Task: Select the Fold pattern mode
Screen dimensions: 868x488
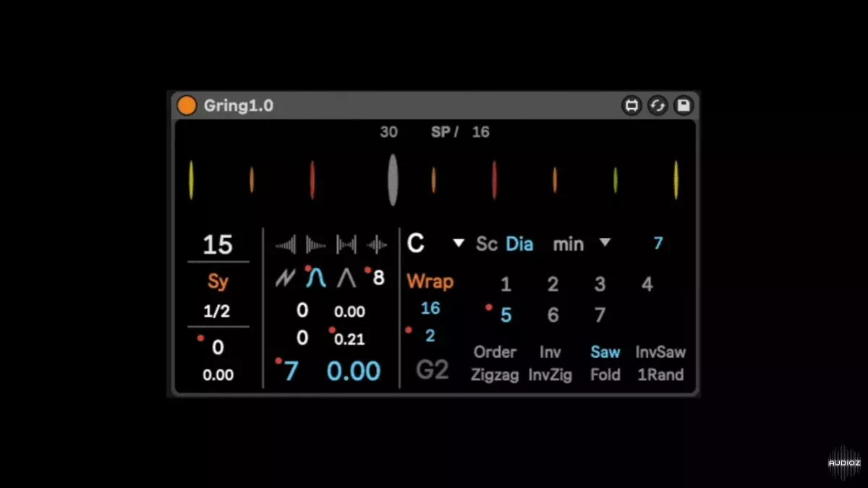Action: 605,375
